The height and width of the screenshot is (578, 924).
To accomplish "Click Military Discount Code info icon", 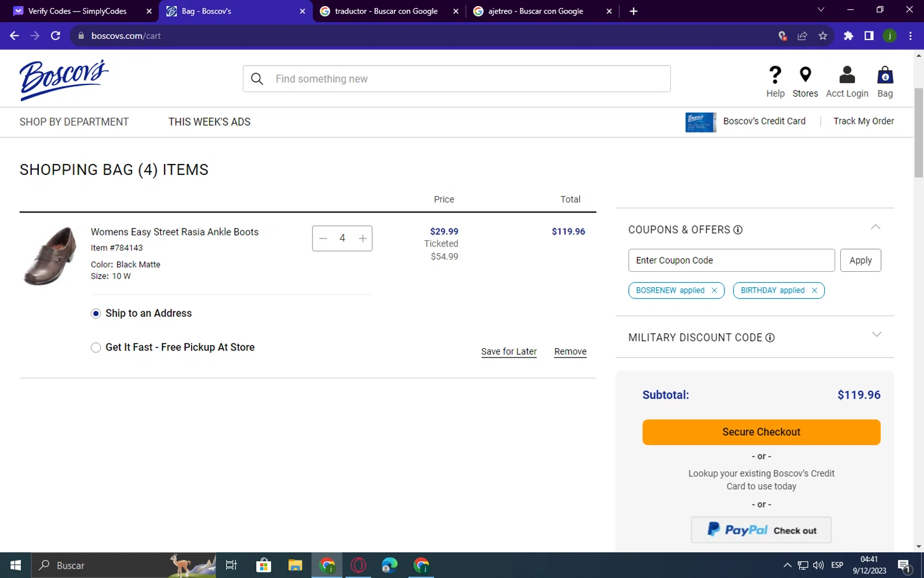I will [770, 338].
